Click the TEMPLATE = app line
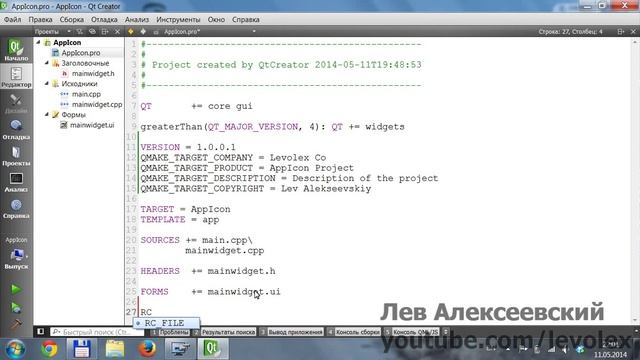This screenshot has height=360, width=640. 180,220
